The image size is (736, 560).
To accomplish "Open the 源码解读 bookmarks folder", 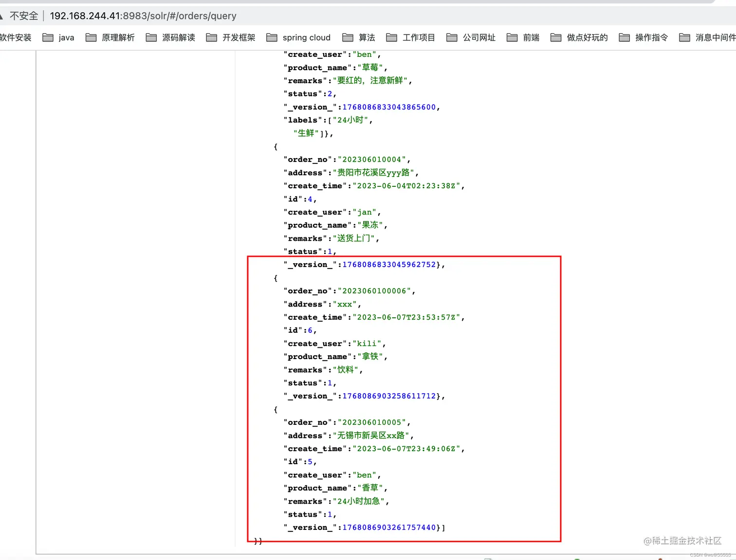I will [x=170, y=37].
